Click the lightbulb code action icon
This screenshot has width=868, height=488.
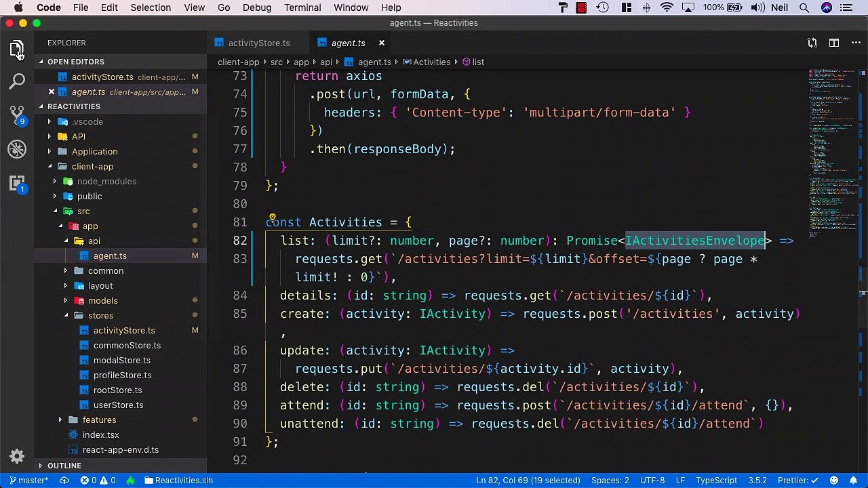(x=273, y=218)
